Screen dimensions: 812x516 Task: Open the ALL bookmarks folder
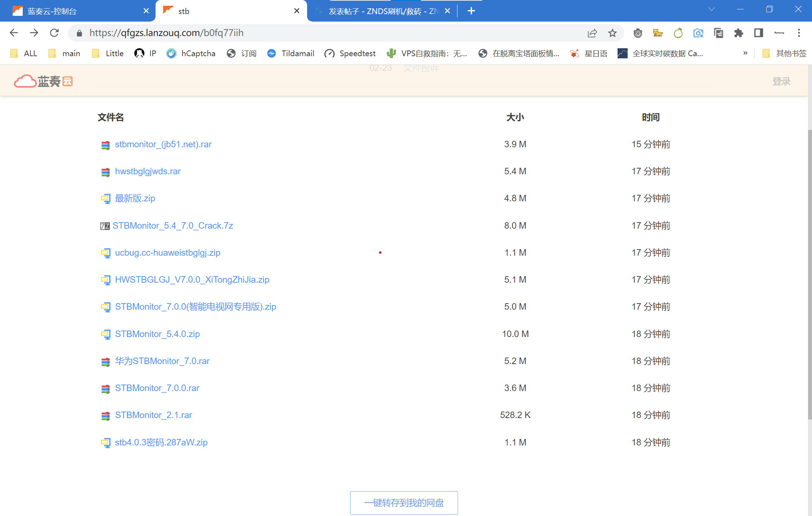(24, 53)
